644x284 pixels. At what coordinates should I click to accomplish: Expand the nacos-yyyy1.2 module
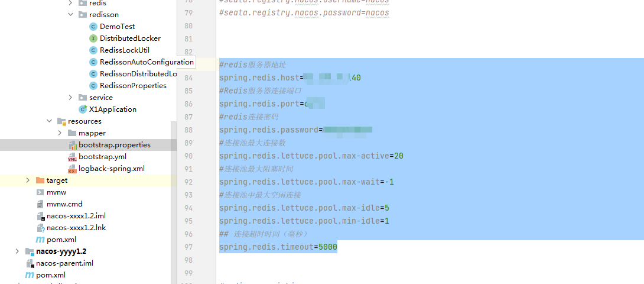click(x=17, y=251)
